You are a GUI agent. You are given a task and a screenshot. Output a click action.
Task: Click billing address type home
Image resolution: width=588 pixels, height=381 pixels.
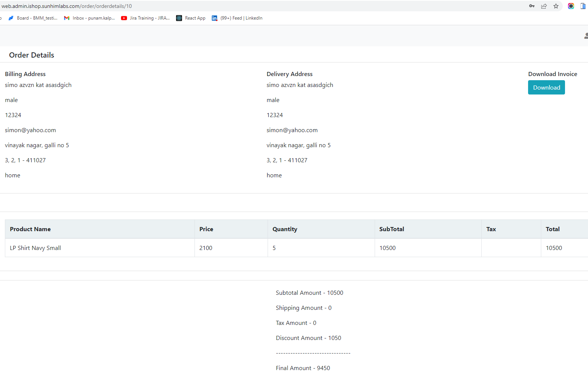(12, 175)
